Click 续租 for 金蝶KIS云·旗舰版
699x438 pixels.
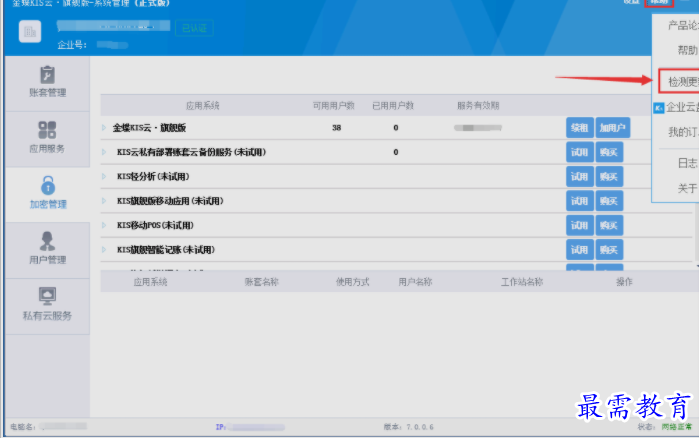(580, 128)
